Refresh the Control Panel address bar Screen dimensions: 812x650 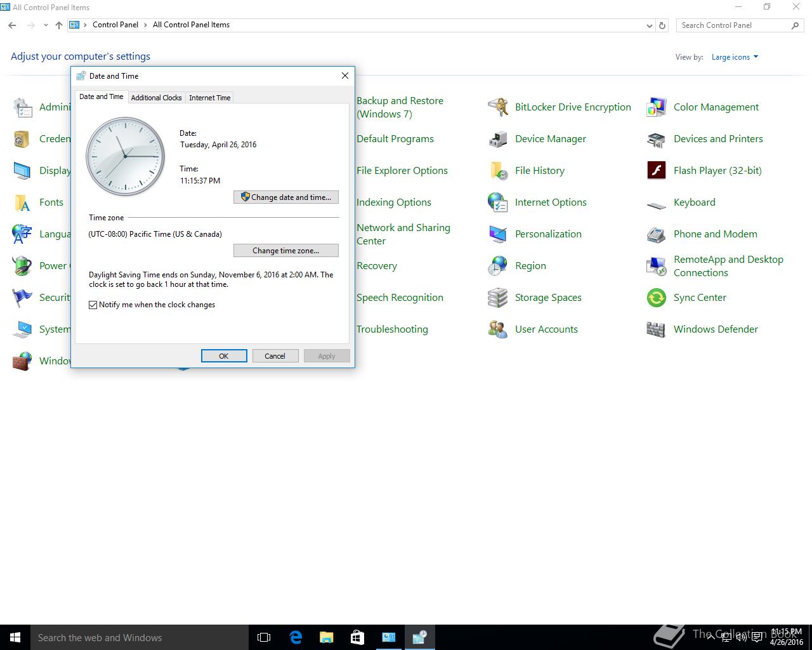click(x=662, y=25)
